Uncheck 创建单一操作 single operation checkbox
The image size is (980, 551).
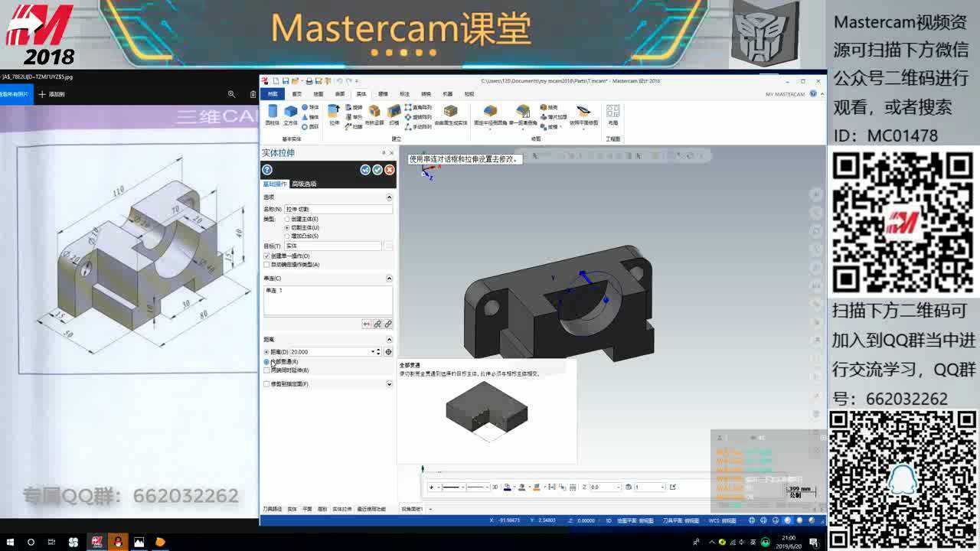(266, 256)
